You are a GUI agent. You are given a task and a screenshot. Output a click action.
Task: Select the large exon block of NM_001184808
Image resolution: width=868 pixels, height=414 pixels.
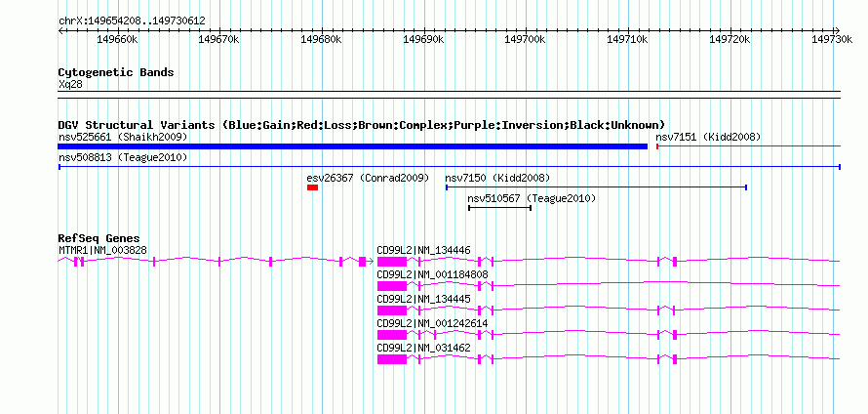coord(392,286)
